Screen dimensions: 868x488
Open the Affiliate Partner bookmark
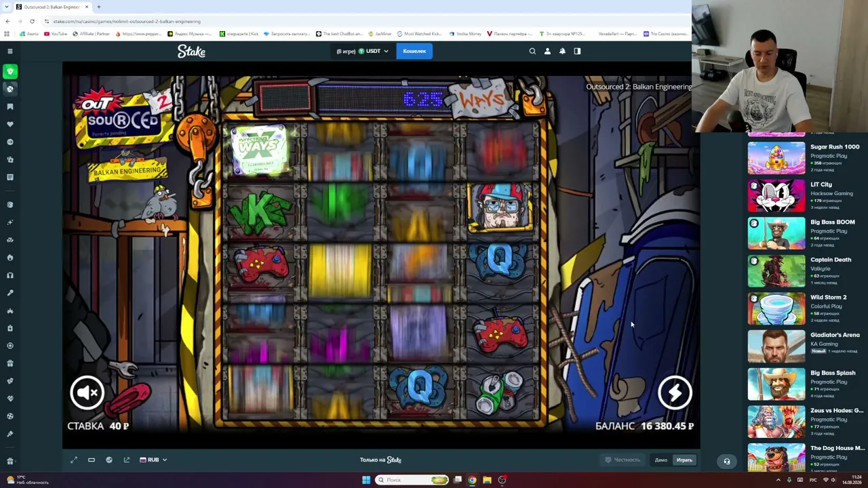tap(91, 34)
